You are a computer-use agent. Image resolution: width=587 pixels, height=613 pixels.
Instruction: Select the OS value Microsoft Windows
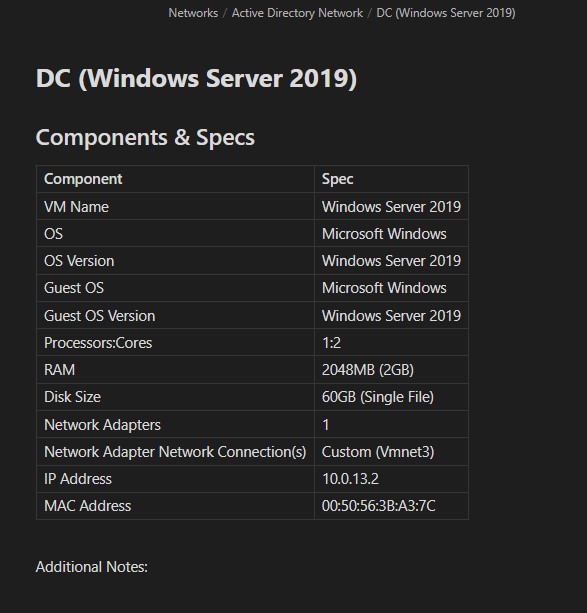click(384, 234)
